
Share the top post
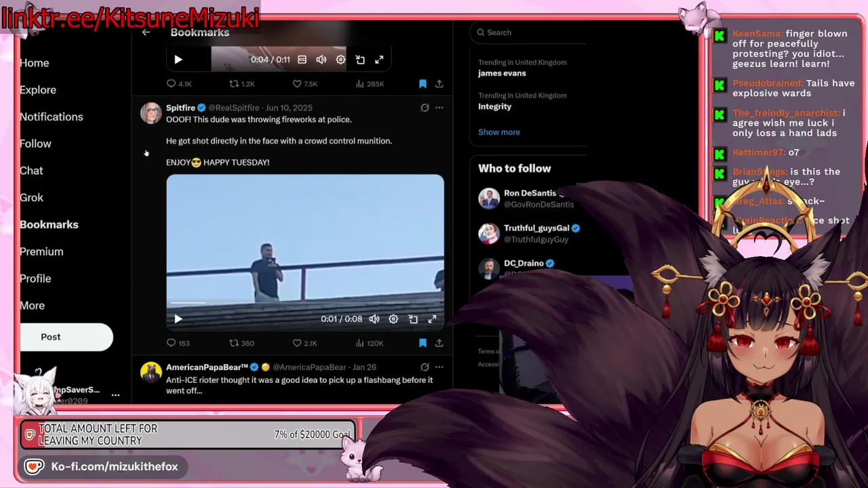click(x=439, y=84)
